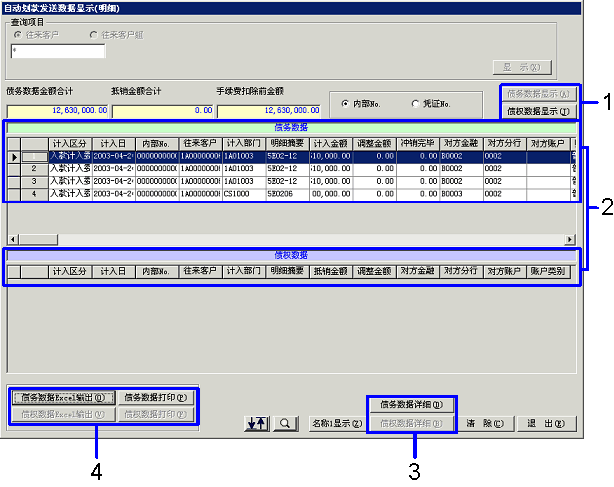This screenshot has height=487, width=614.
Task: Click 对方分行 column header in 债务数据 table
Action: pyautogui.click(x=505, y=144)
